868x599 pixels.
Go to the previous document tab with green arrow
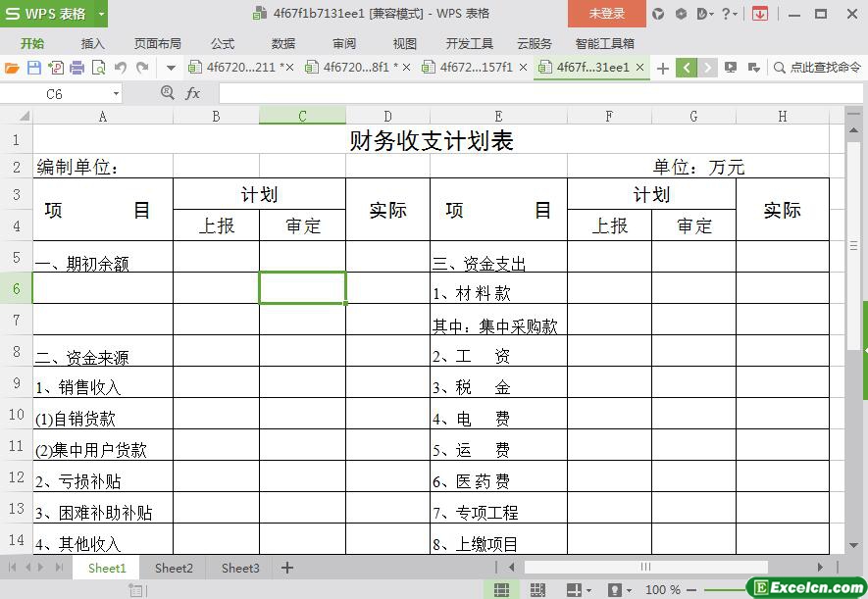pos(687,68)
